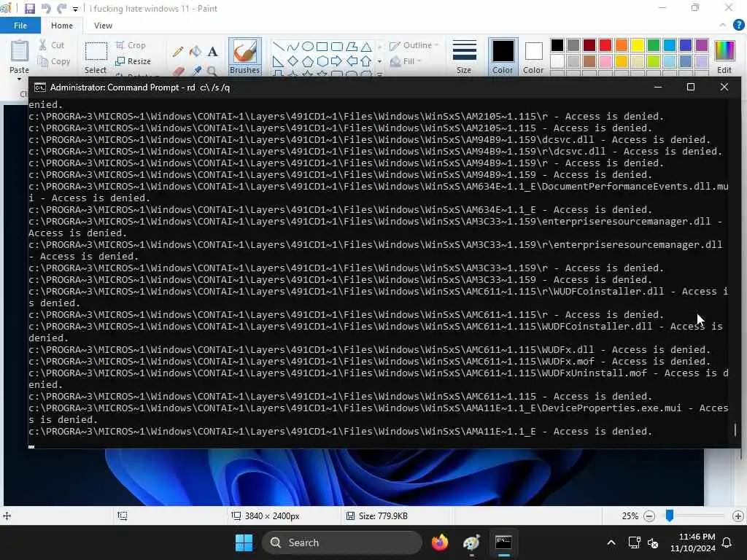This screenshot has width=747, height=560.
Task: Pick the green palette swatch
Action: 653,45
